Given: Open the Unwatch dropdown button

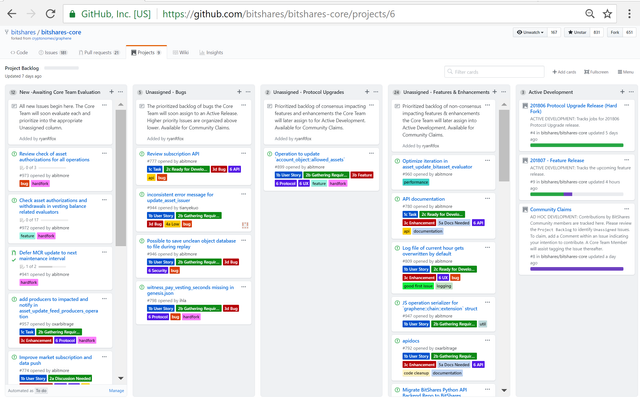Looking at the screenshot, I should click(530, 32).
